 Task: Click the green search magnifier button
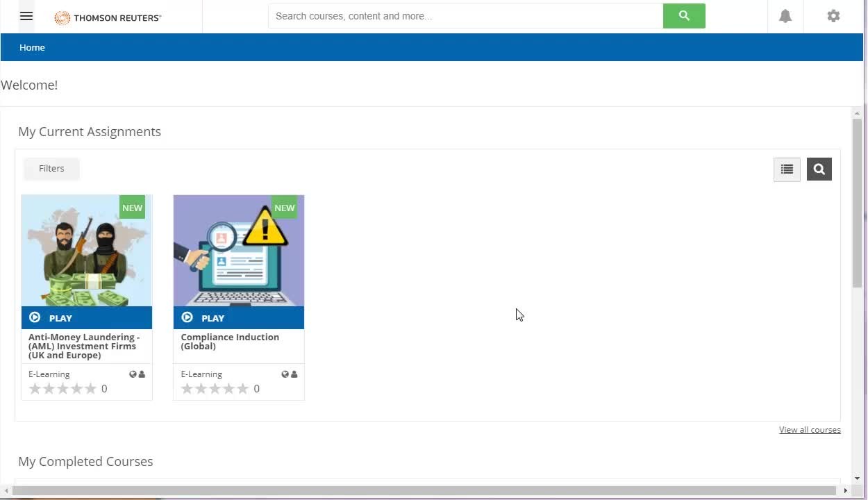point(684,16)
